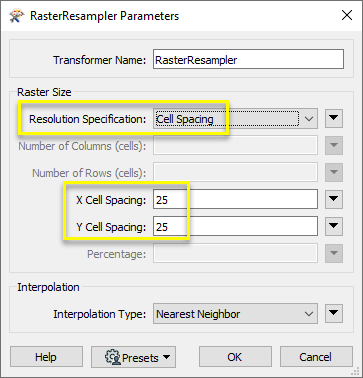This screenshot has width=363, height=378.
Task: Open the arrow menu beside Y Cell Spacing
Action: point(334,226)
